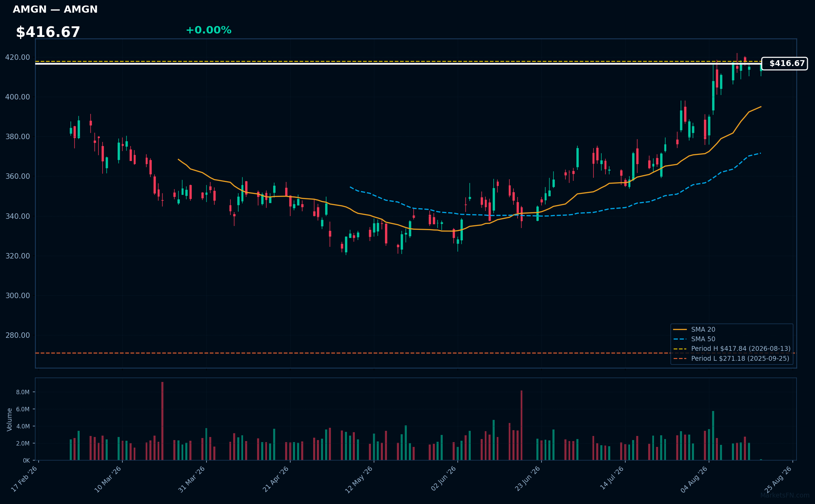
Task: Click the tallest red volume bar in late March
Action: coord(162,421)
